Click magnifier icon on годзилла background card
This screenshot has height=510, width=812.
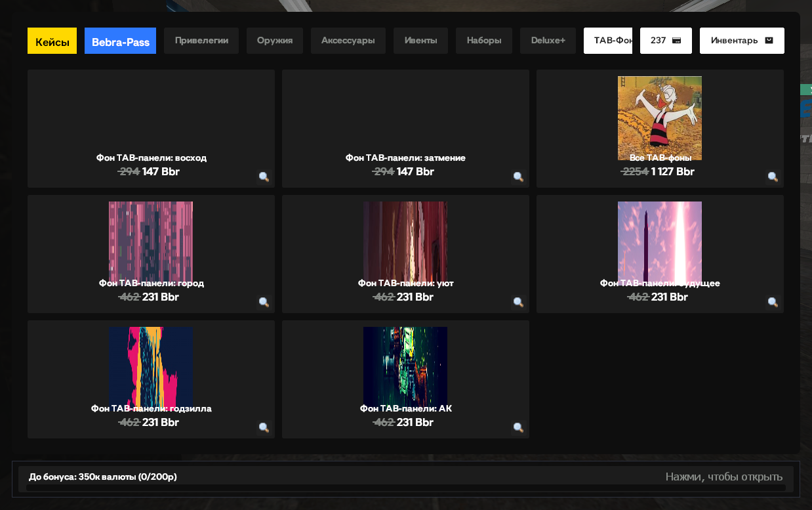[x=264, y=428]
